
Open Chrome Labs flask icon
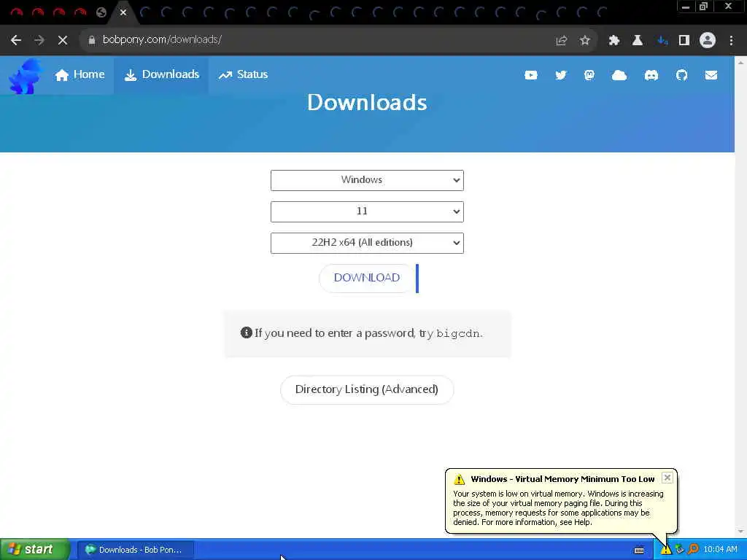637,41
